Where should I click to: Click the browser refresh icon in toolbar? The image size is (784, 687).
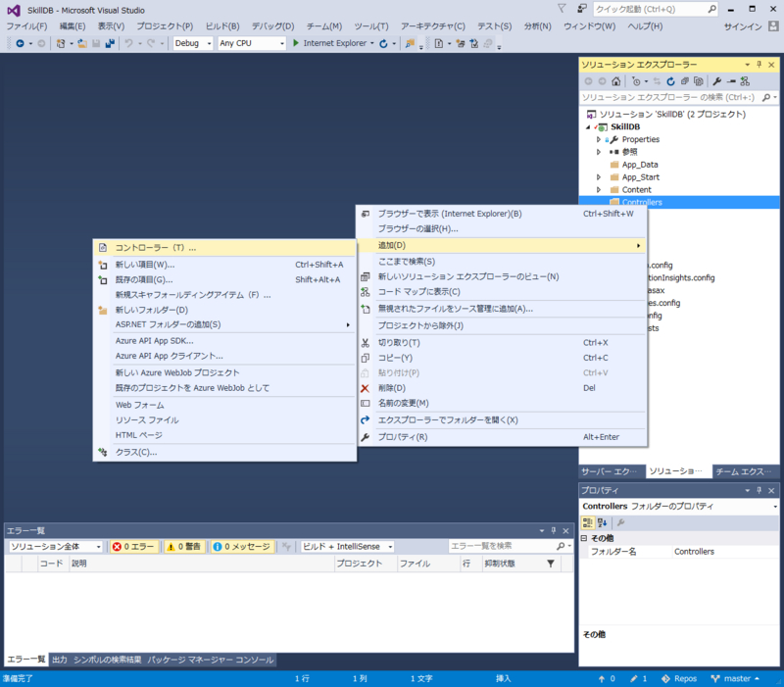pyautogui.click(x=383, y=43)
